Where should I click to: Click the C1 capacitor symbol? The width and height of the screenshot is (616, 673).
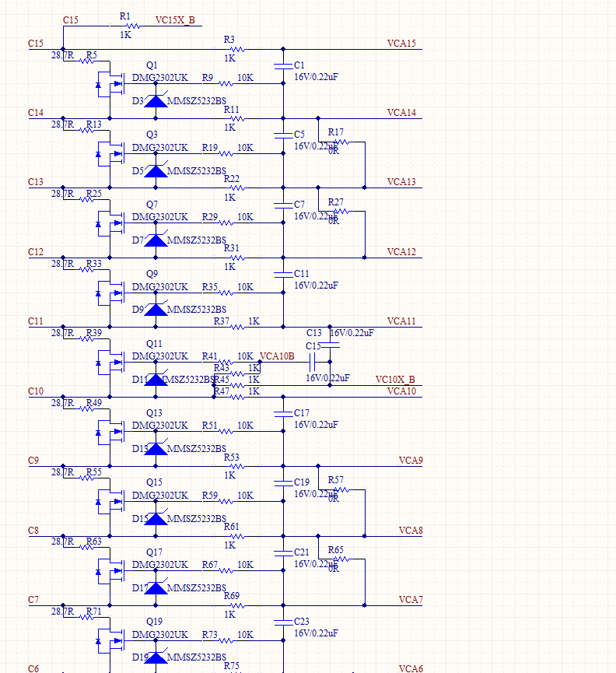tap(283, 66)
